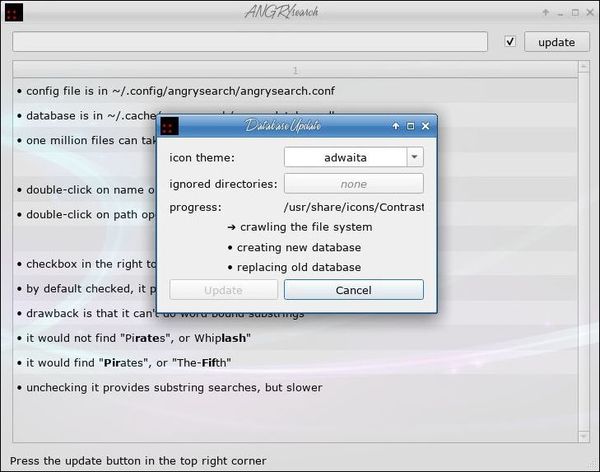Open the icon theme dropdown arrow
The height and width of the screenshot is (472, 600).
click(x=415, y=157)
